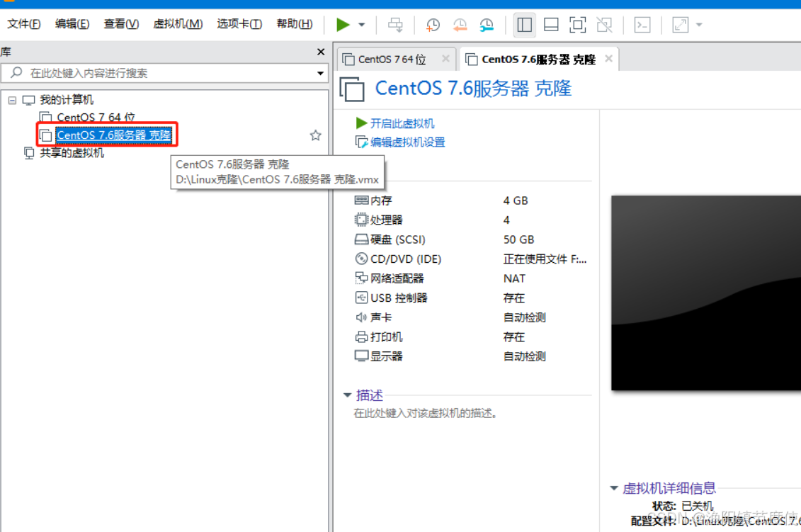The height and width of the screenshot is (532, 801).
Task: Click the NAT network value
Action: (x=514, y=278)
